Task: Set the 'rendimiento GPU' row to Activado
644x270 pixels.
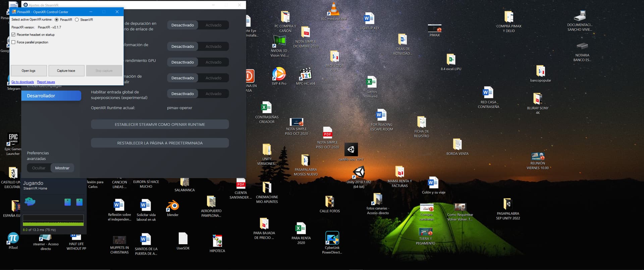Action: coord(213,62)
